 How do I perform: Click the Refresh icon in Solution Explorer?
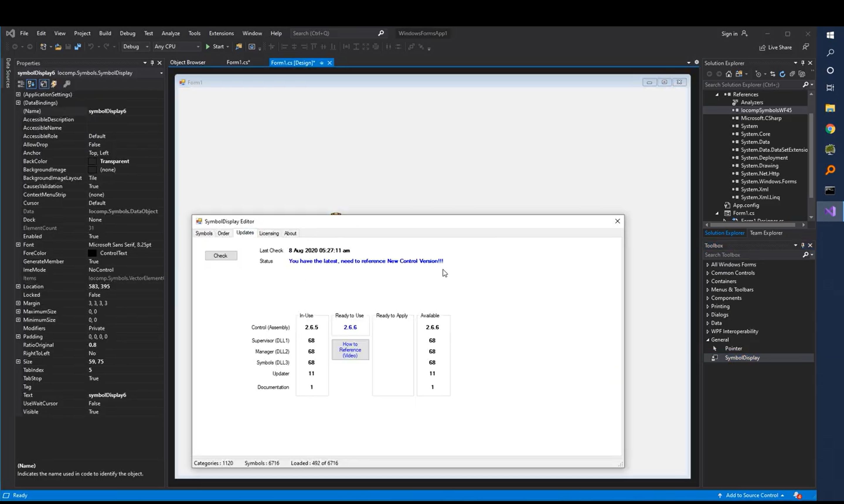click(782, 74)
